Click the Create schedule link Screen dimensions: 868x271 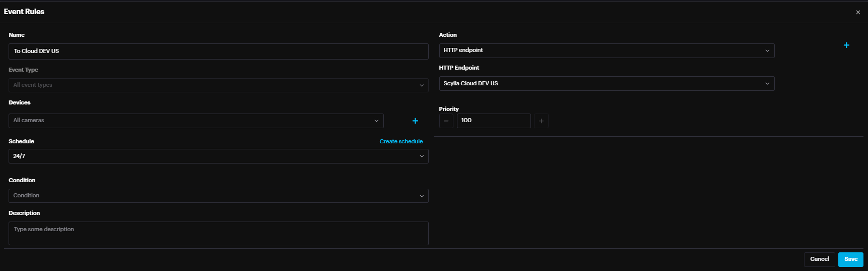pos(401,141)
